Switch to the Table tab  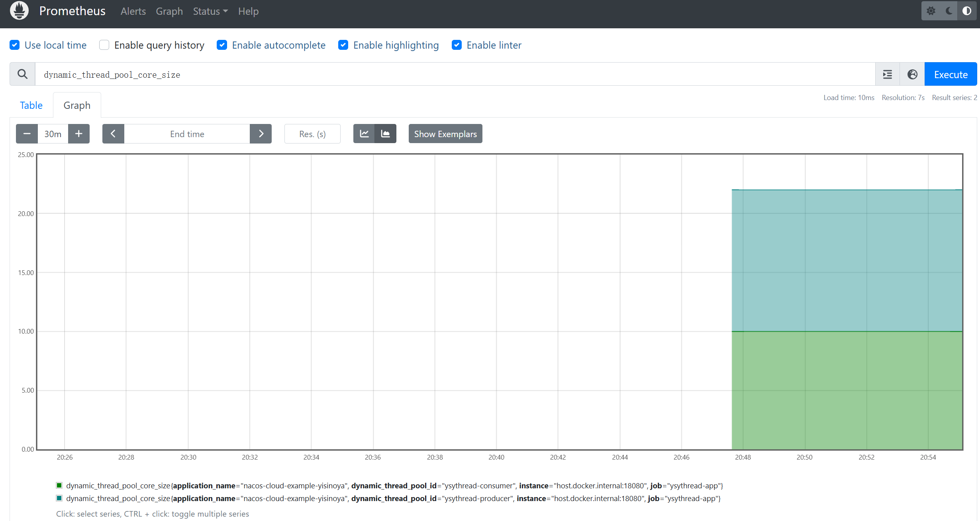coord(31,105)
